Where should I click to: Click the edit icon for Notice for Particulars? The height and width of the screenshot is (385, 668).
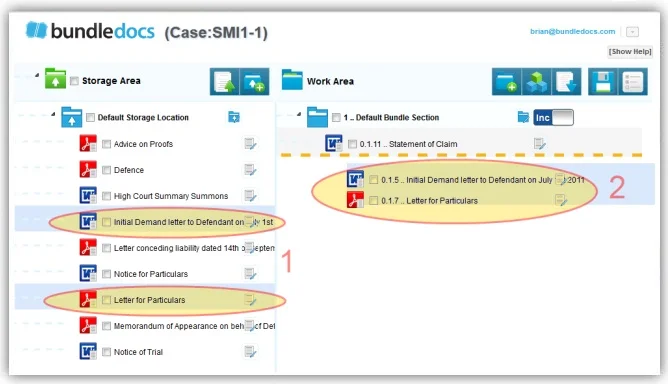click(x=250, y=274)
